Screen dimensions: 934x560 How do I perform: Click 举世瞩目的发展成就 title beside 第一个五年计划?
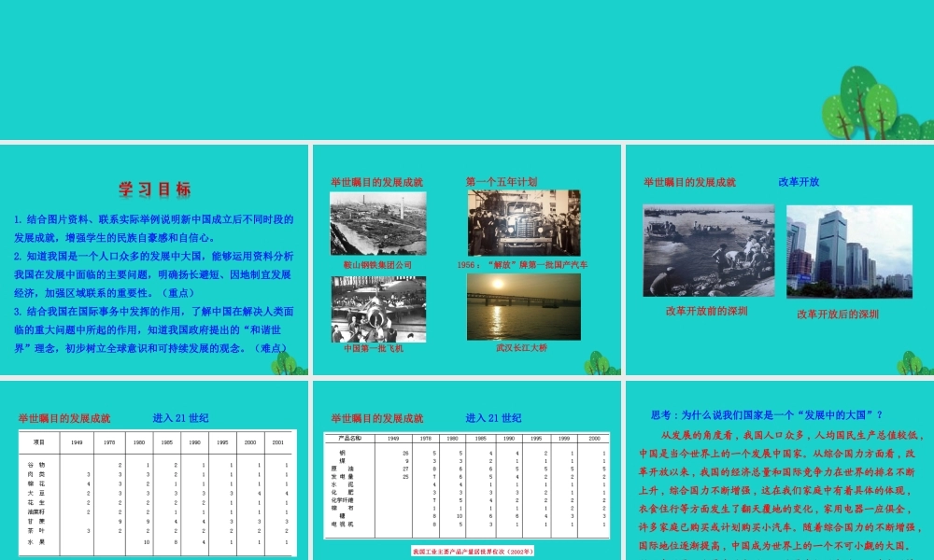(377, 182)
